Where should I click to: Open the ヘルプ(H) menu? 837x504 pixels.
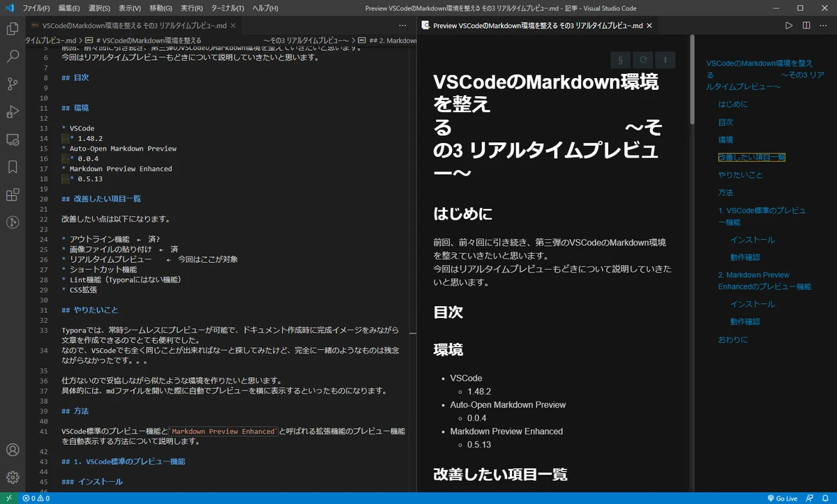click(x=265, y=8)
